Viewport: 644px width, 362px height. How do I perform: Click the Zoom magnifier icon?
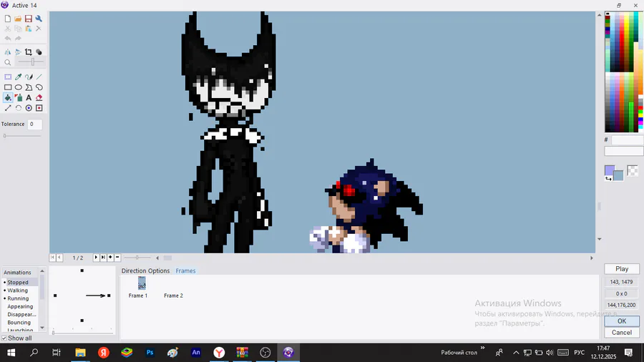pyautogui.click(x=8, y=62)
